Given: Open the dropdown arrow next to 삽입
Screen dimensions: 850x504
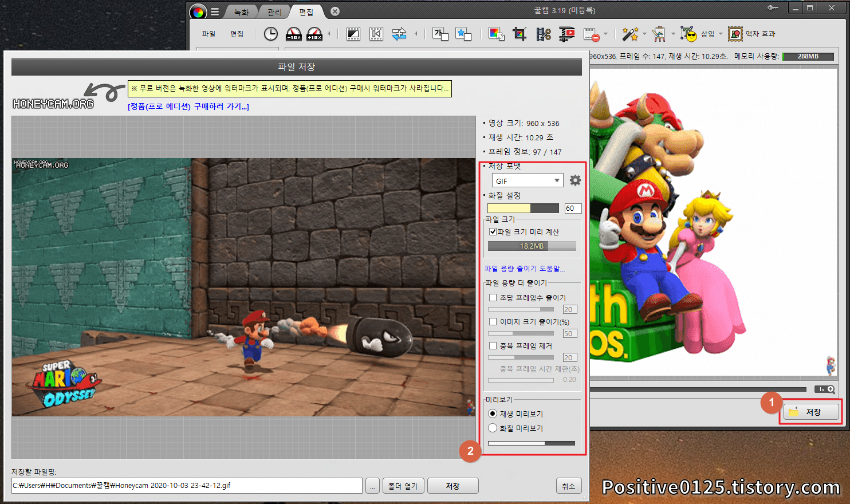Looking at the screenshot, I should pyautogui.click(x=721, y=34).
